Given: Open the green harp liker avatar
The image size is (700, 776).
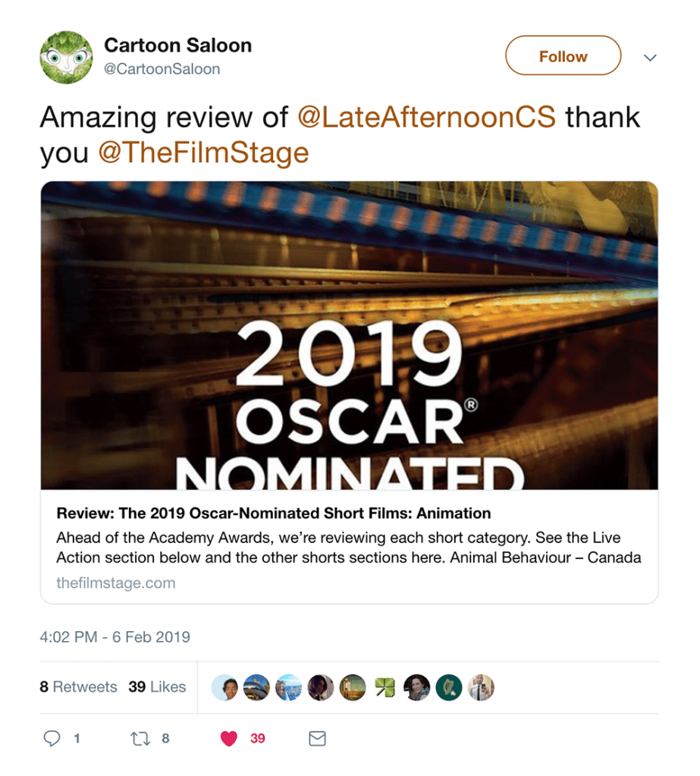Looking at the screenshot, I should coord(449,687).
